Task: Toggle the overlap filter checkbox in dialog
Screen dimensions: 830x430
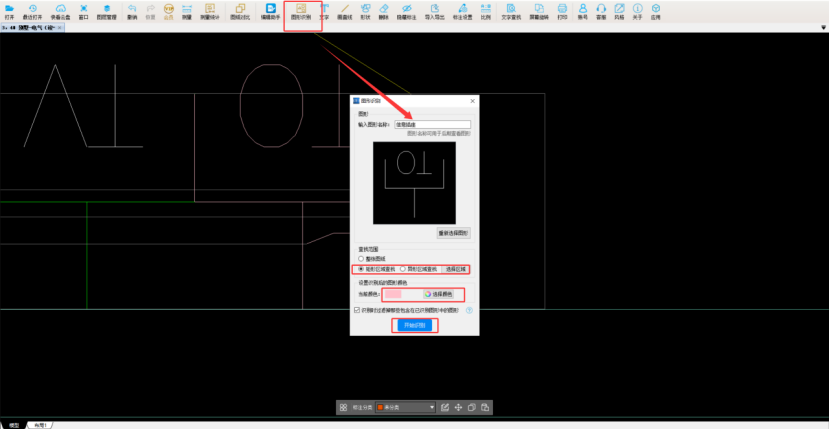Action: point(358,310)
